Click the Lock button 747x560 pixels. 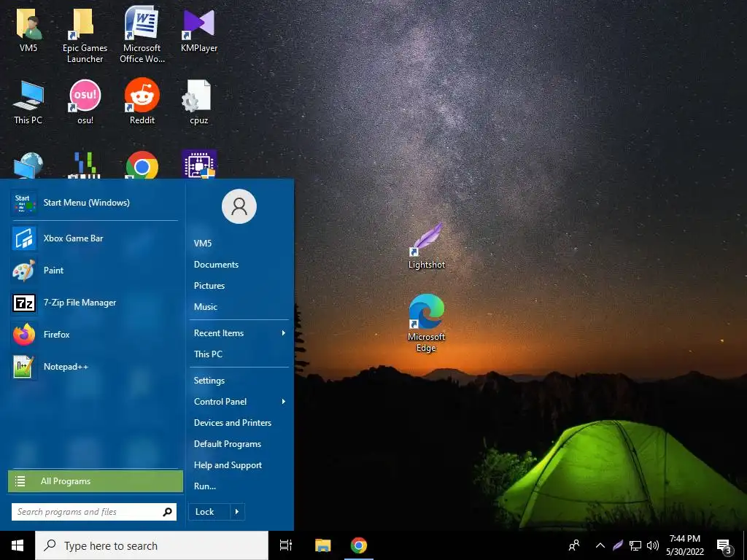209,512
